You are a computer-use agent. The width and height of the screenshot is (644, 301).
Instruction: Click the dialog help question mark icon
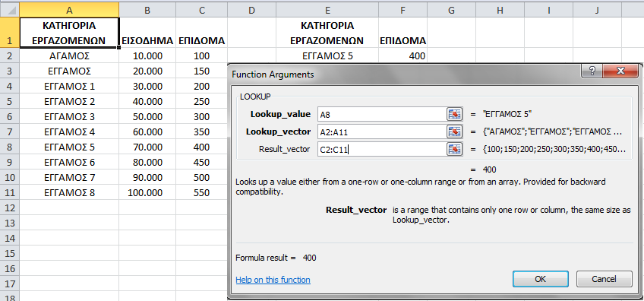pyautogui.click(x=592, y=71)
